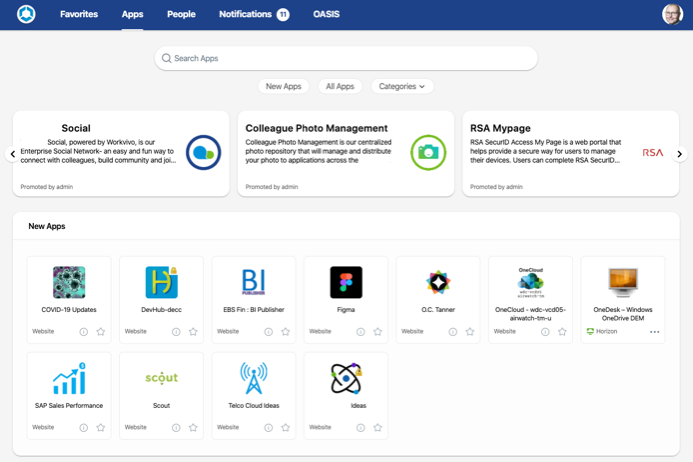The image size is (693, 462).
Task: Expand the Categories dropdown
Action: click(x=402, y=87)
